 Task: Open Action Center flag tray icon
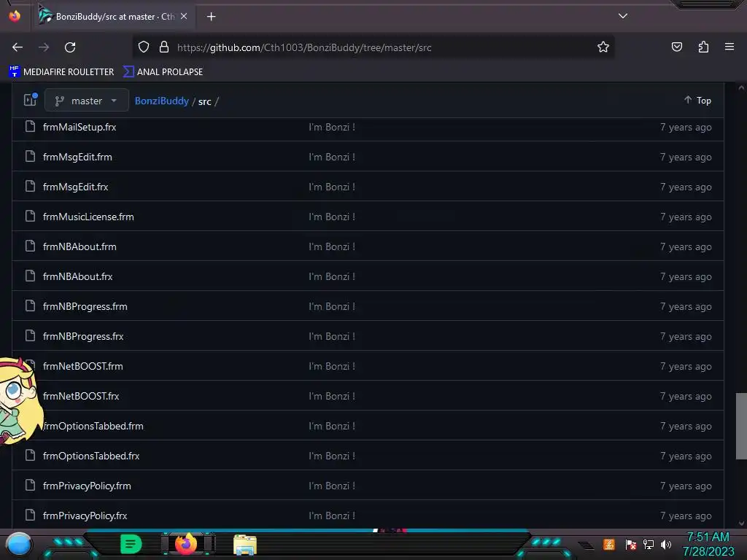point(631,545)
